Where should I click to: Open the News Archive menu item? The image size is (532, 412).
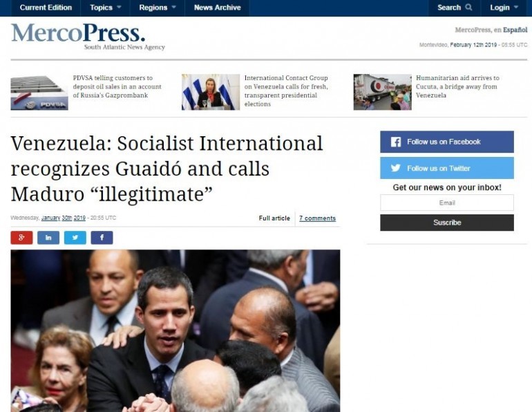click(217, 8)
